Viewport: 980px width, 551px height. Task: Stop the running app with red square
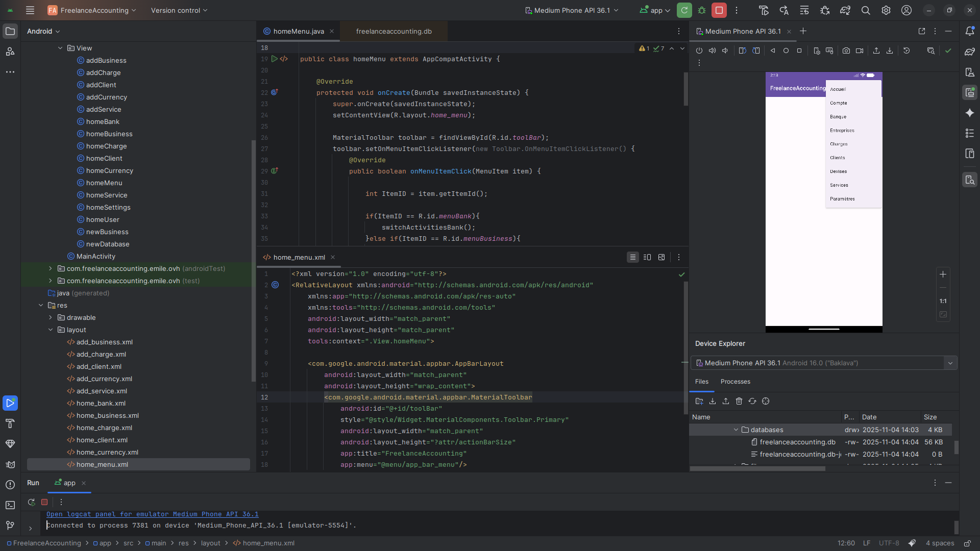(x=719, y=10)
